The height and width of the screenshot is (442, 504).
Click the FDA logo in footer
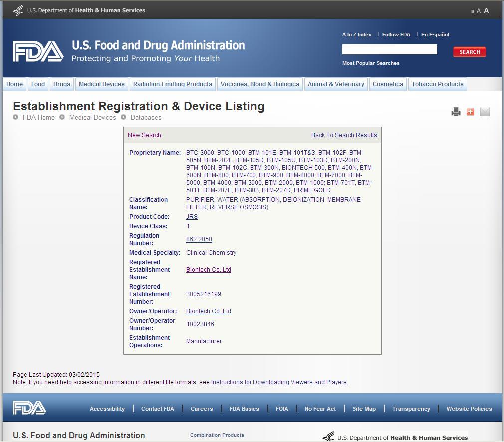29,408
